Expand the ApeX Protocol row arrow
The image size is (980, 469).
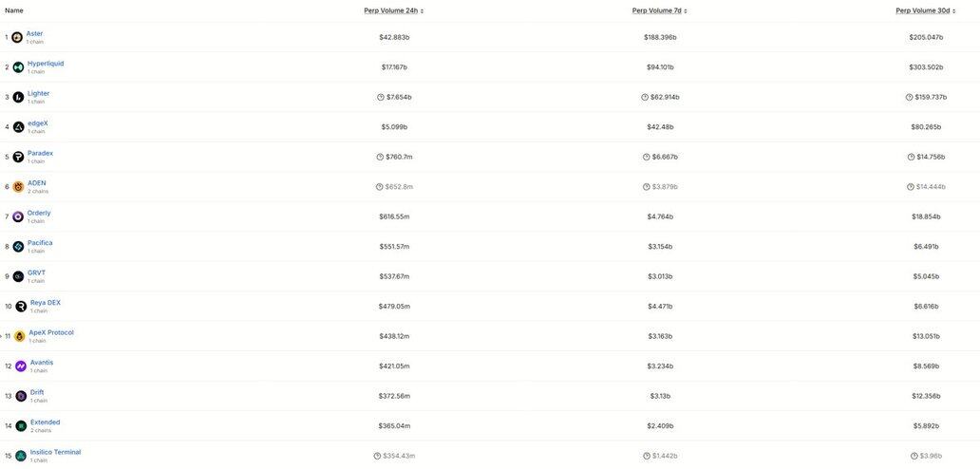1,336
